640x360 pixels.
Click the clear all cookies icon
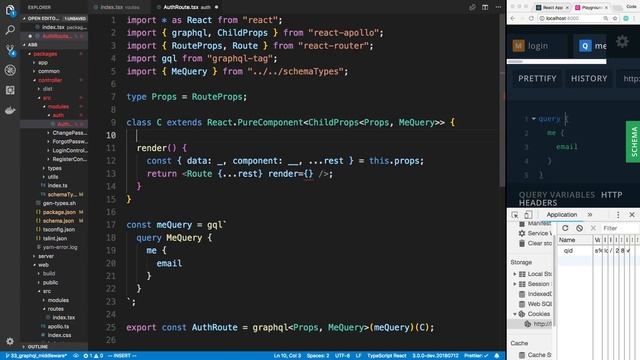point(579,228)
